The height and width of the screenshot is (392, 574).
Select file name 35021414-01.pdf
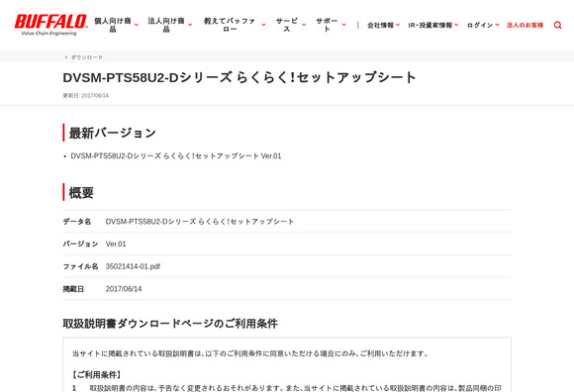[133, 266]
